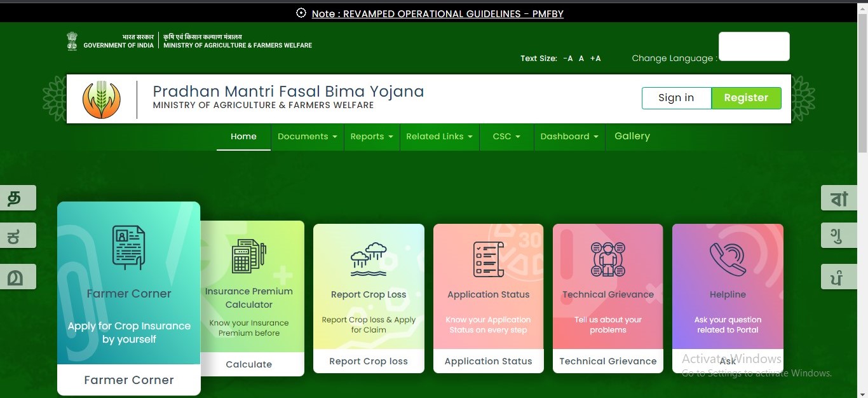Click the circle icon beside the Note
The width and height of the screenshot is (868, 398).
[301, 13]
